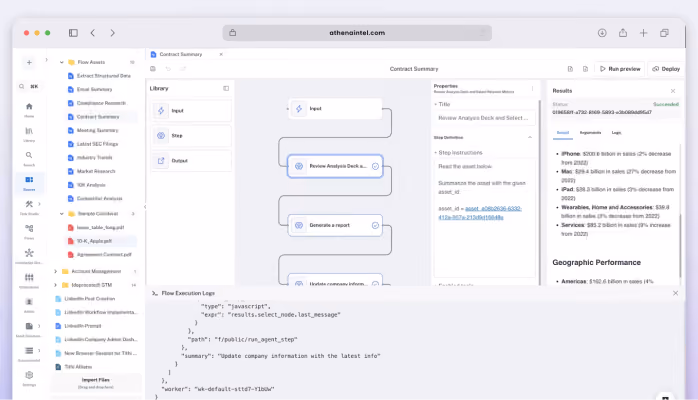698x400 pixels.
Task: Collapse the Step Definition section
Action: click(x=530, y=137)
